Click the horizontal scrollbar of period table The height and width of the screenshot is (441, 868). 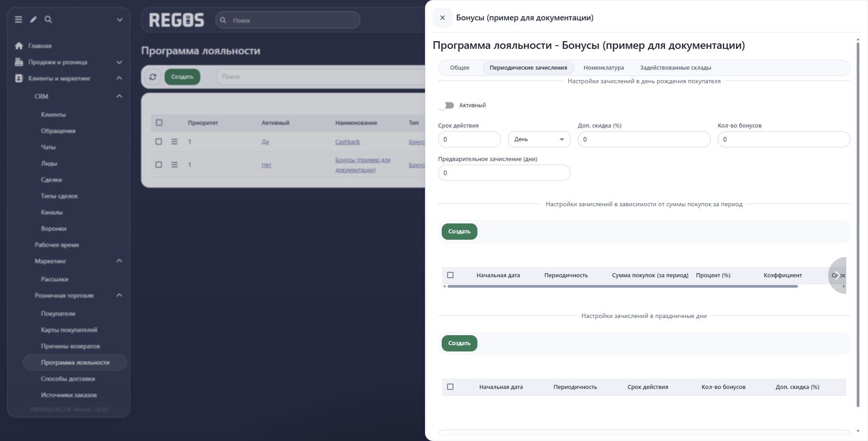click(623, 286)
